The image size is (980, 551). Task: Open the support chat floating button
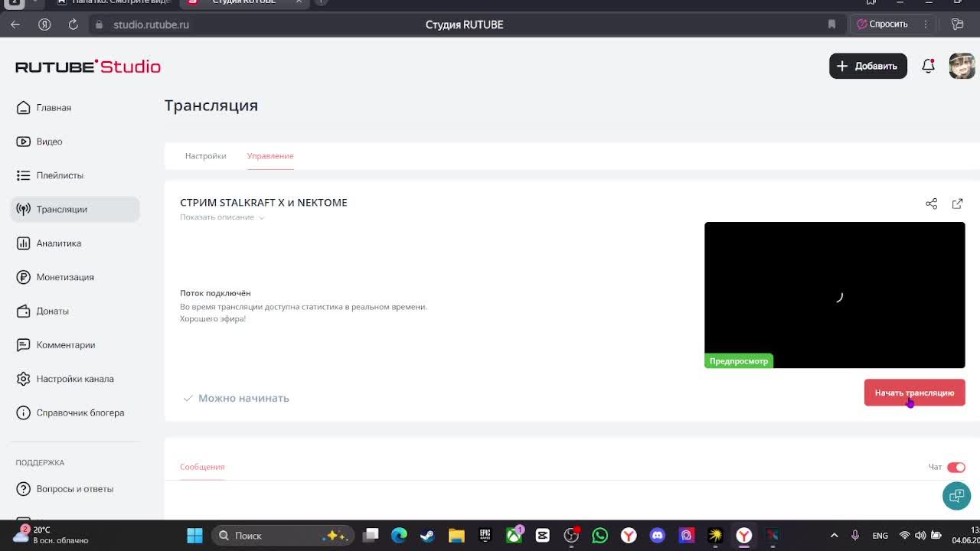pyautogui.click(x=956, y=496)
